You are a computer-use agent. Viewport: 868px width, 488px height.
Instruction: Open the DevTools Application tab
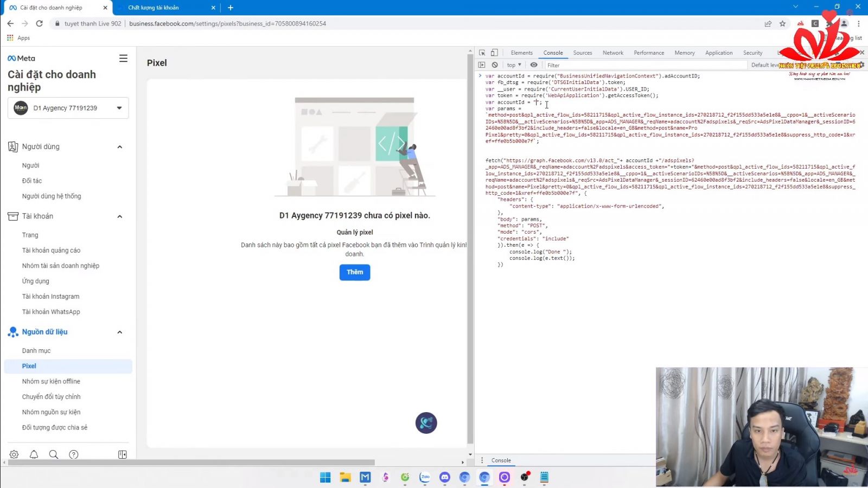[719, 53]
